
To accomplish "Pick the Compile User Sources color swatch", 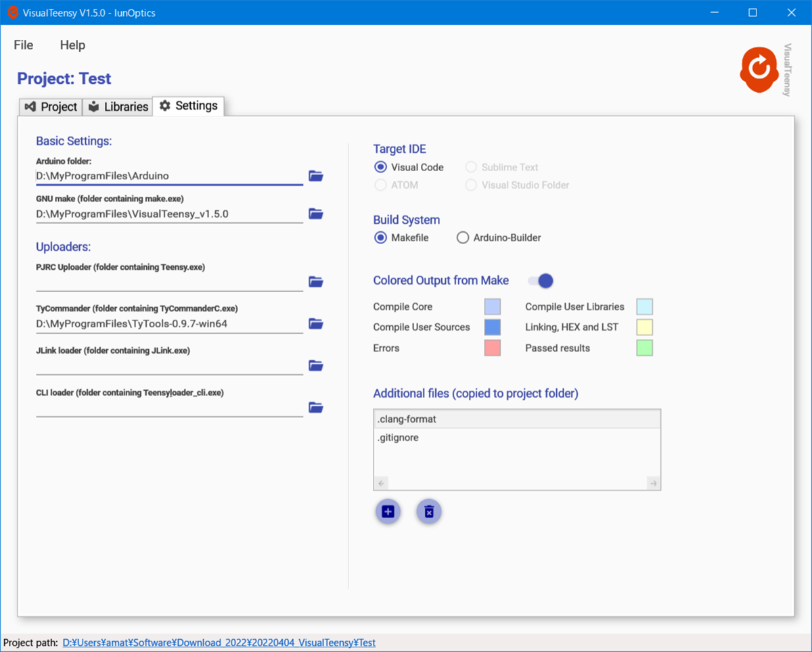I will (493, 327).
